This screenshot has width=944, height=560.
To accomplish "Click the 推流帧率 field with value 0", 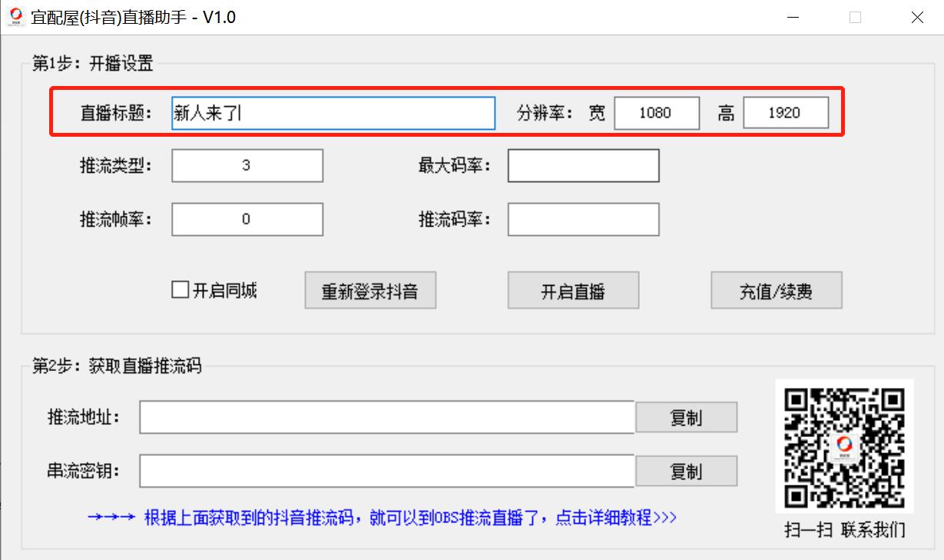I will pos(247,219).
